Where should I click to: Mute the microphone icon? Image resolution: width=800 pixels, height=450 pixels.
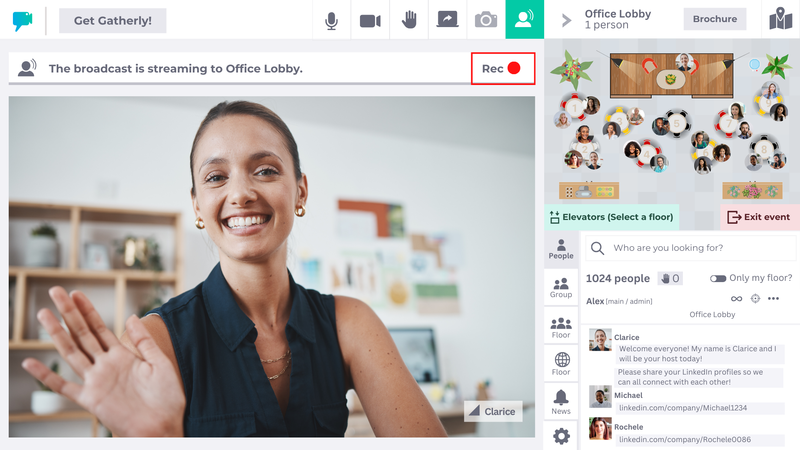coord(332,20)
